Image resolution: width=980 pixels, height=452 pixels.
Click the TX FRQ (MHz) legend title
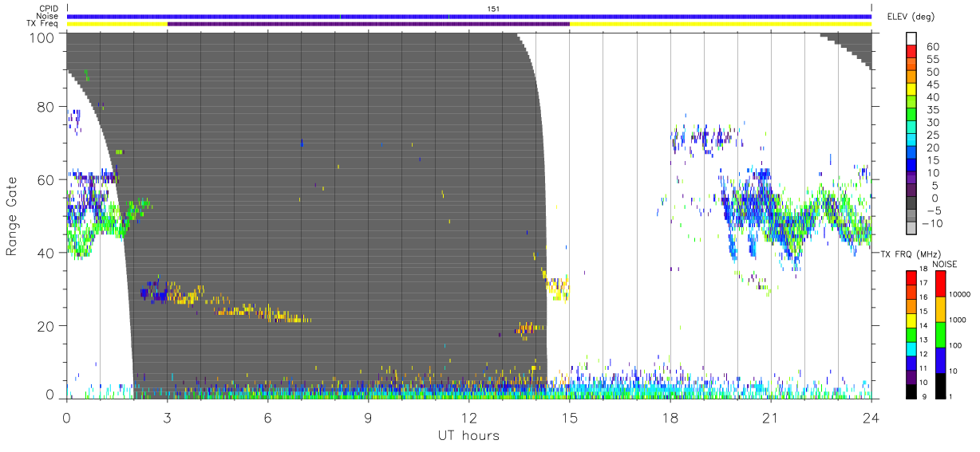pyautogui.click(x=910, y=254)
